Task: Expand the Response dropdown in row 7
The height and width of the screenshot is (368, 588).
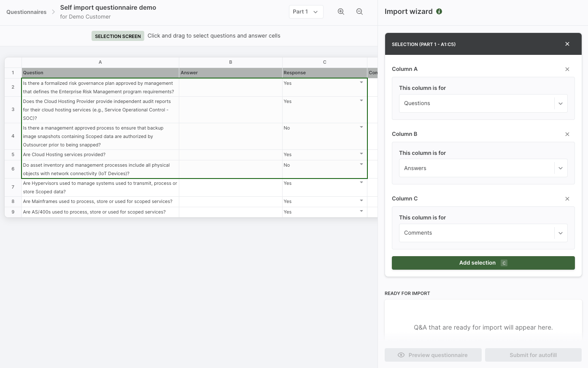Action: coord(361,183)
